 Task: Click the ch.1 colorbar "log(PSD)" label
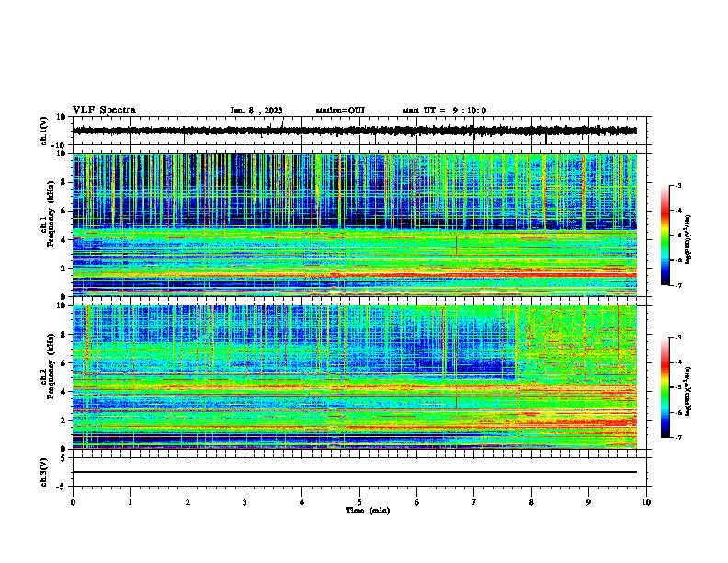[688, 239]
